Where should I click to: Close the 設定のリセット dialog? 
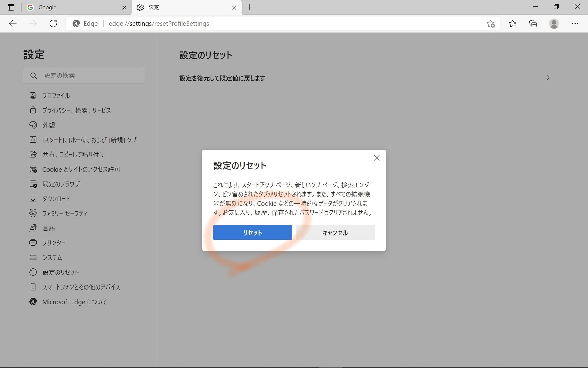coord(376,158)
